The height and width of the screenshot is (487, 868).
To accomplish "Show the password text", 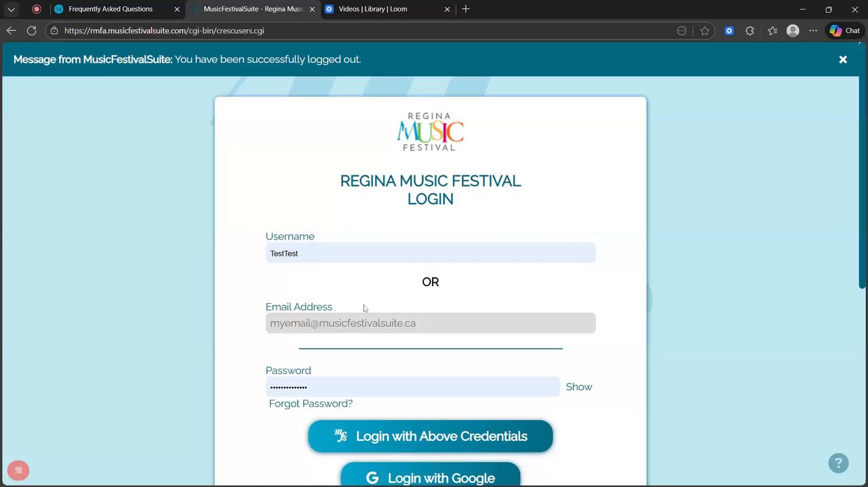I will click(579, 387).
